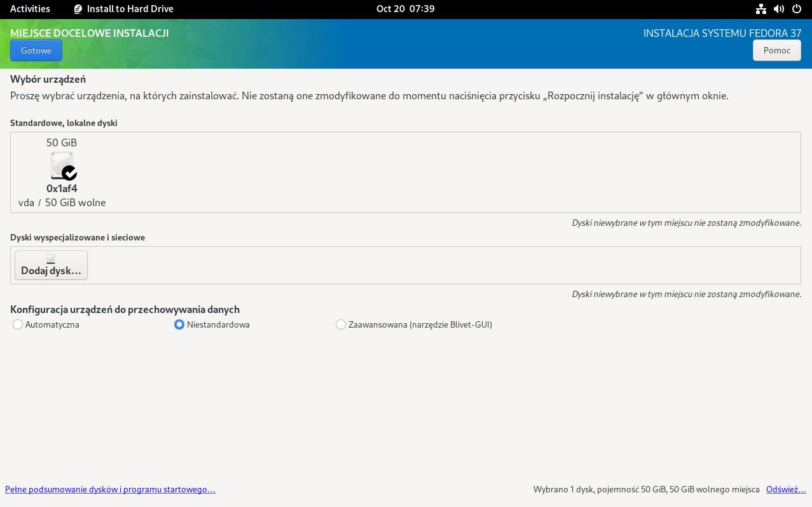The width and height of the screenshot is (812, 507).
Task: Click Install to Hard Drive app menu
Action: [x=123, y=9]
